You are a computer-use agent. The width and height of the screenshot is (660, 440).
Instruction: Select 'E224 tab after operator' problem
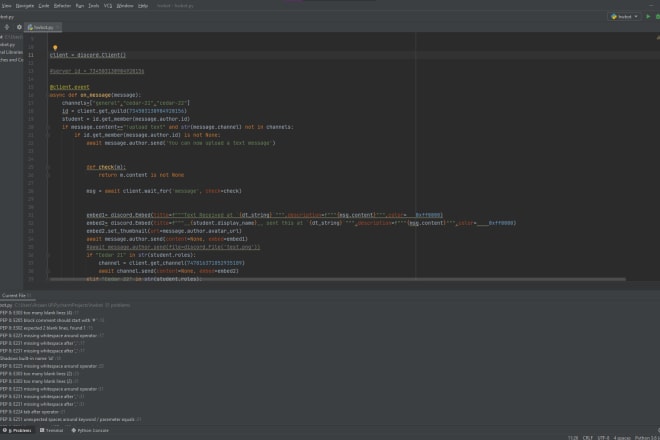tap(32, 412)
